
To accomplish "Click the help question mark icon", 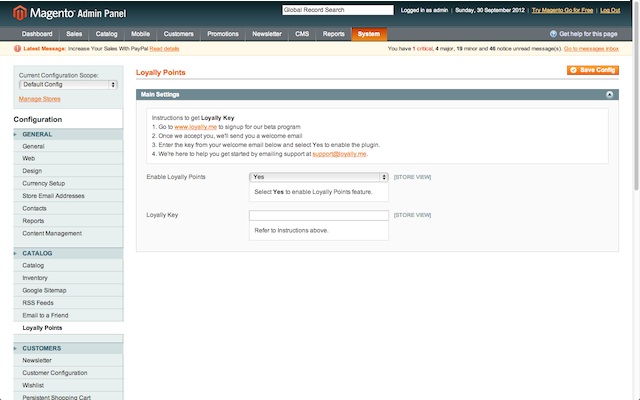I will (x=553, y=34).
